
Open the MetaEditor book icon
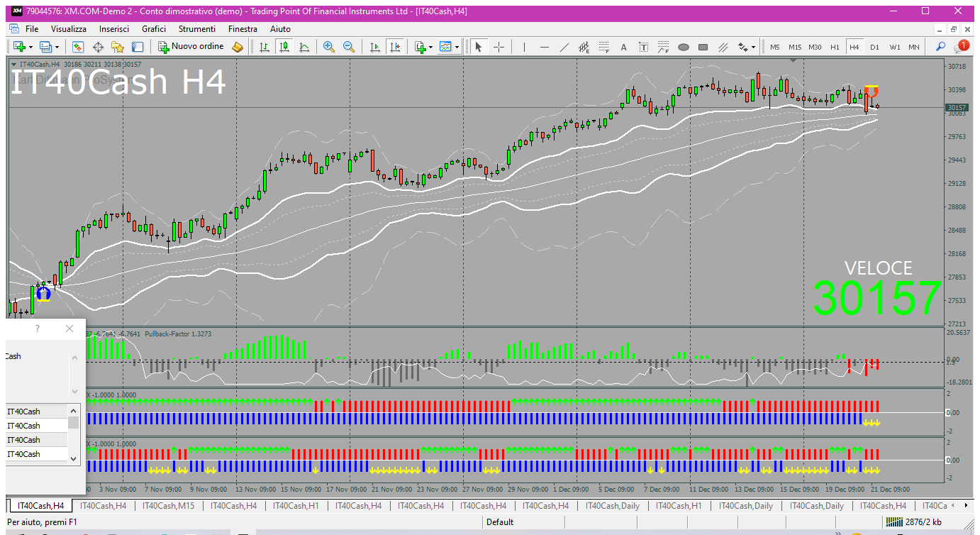point(238,47)
